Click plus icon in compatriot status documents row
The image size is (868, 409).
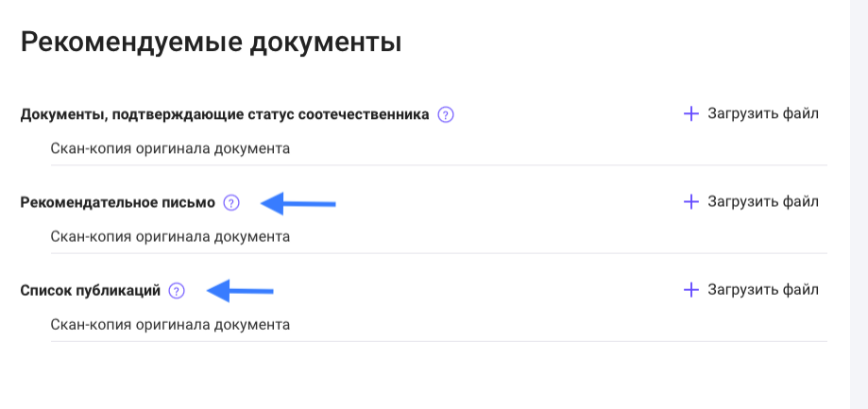click(690, 114)
